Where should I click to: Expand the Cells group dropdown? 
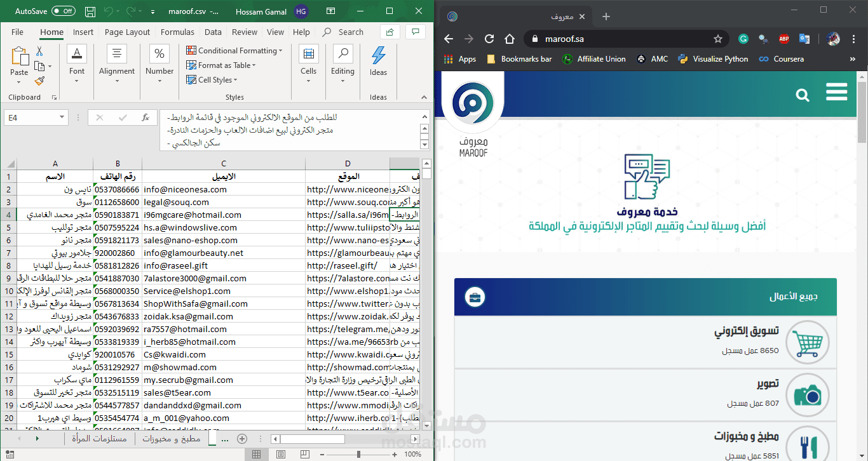[x=309, y=80]
